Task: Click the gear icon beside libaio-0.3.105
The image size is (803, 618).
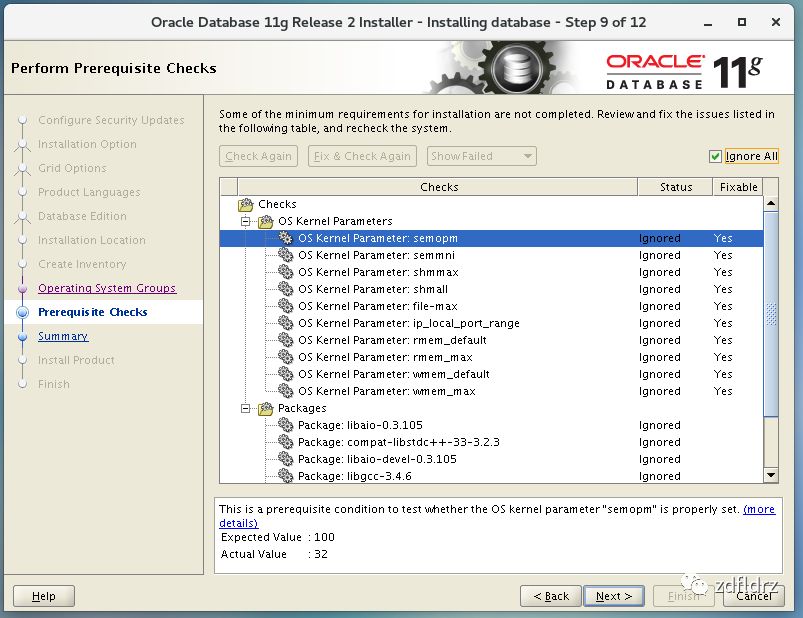Action: coord(285,425)
